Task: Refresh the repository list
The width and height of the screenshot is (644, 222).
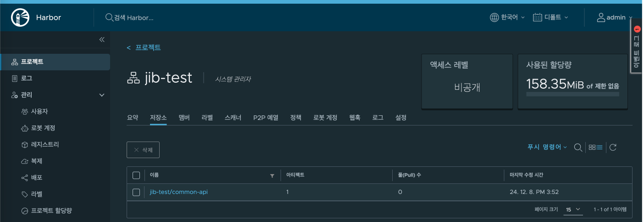Action: click(x=613, y=147)
